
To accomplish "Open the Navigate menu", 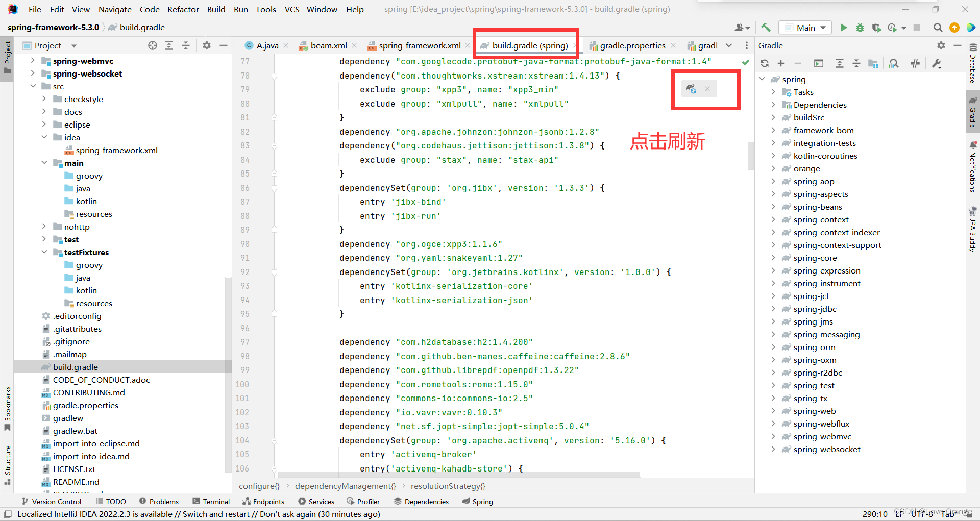I will click(x=115, y=9).
